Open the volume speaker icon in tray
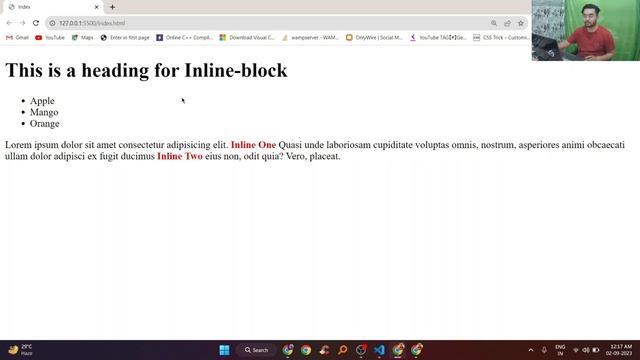This screenshot has height=360, width=640. (586, 350)
